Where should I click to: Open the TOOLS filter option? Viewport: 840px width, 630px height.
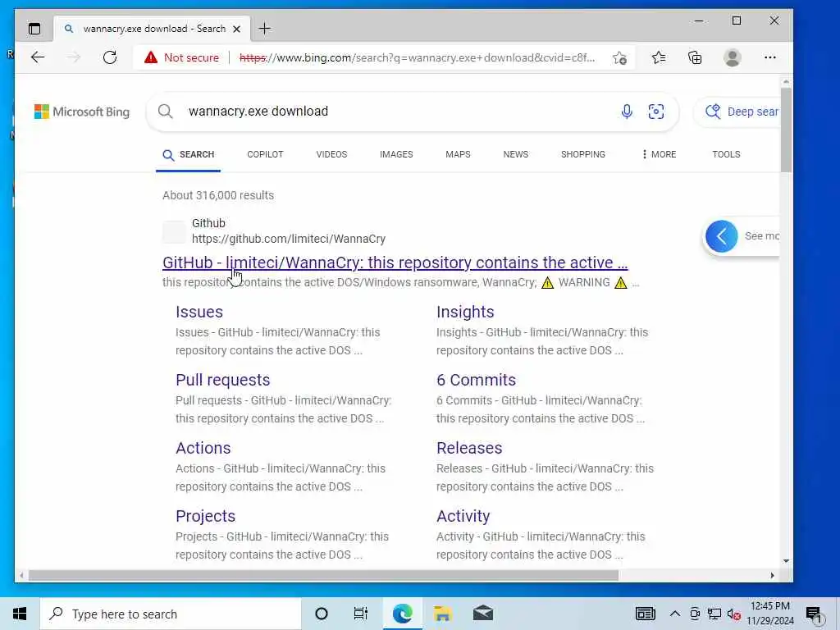(726, 154)
